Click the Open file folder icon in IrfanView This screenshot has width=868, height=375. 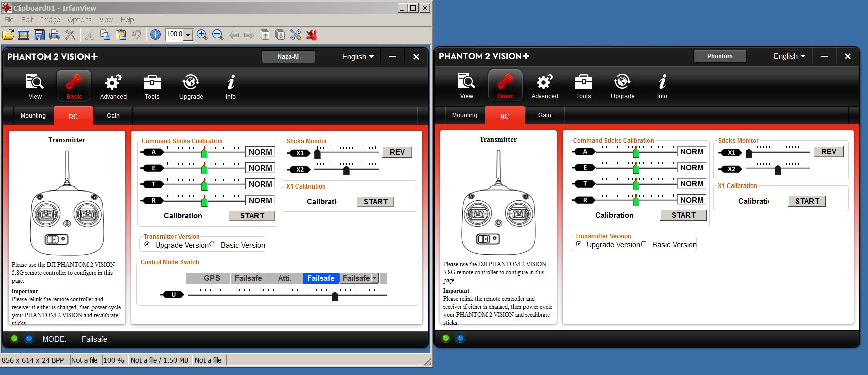pos(8,35)
